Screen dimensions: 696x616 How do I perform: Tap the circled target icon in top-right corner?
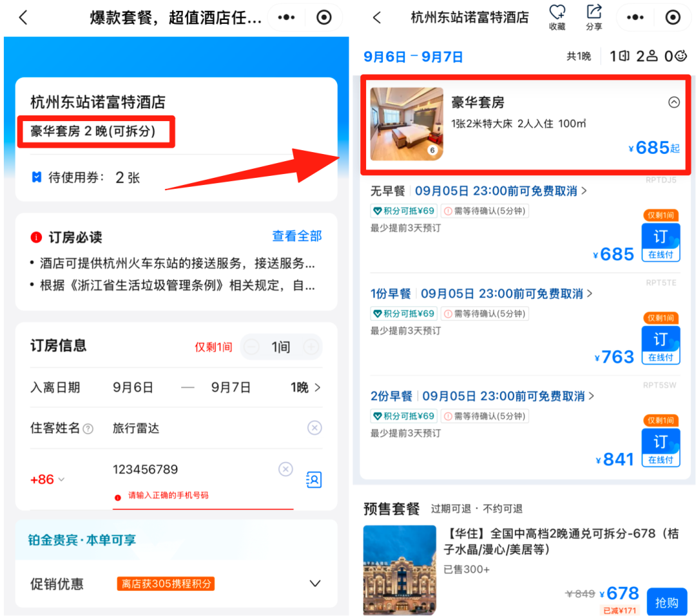pos(673,17)
